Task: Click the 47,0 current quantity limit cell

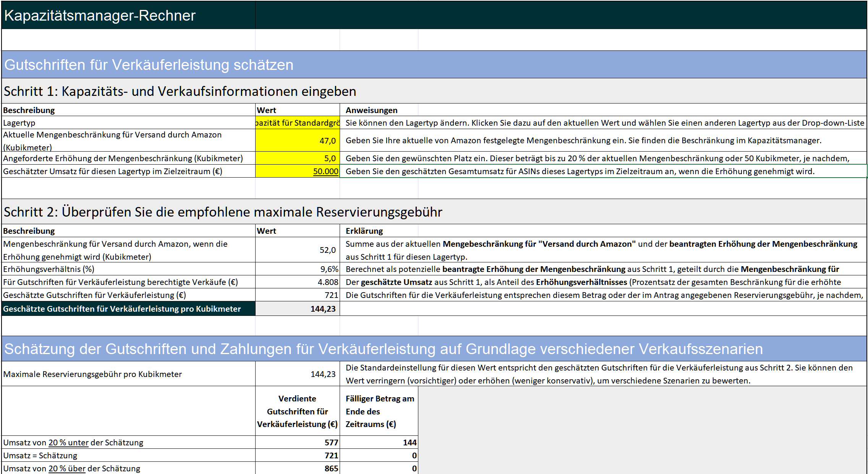Action: click(297, 141)
